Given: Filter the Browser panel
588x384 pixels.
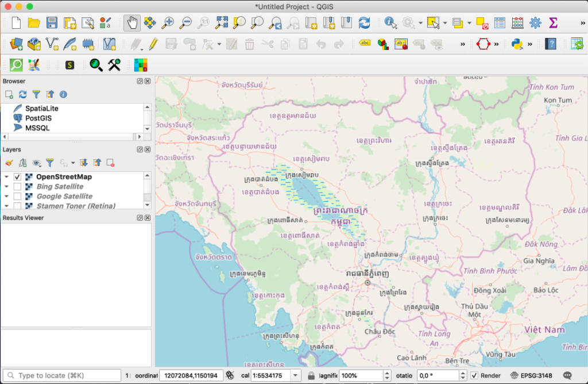Looking at the screenshot, I should click(x=36, y=94).
